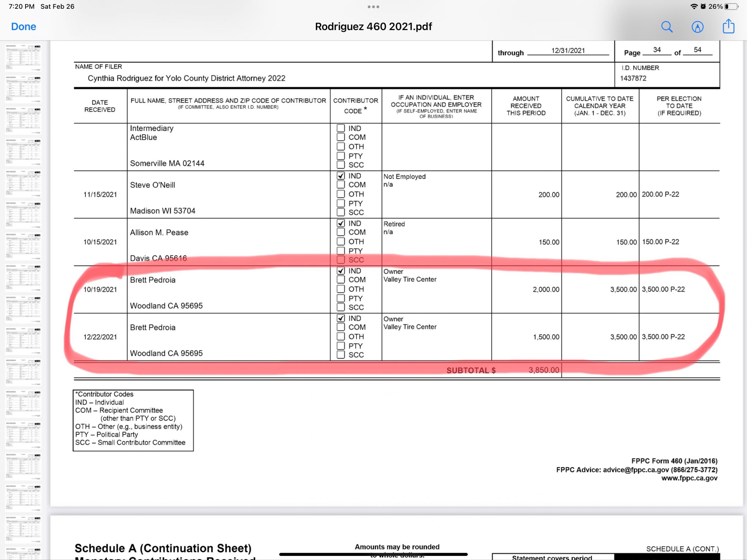Open the Share sheet icon

(728, 26)
